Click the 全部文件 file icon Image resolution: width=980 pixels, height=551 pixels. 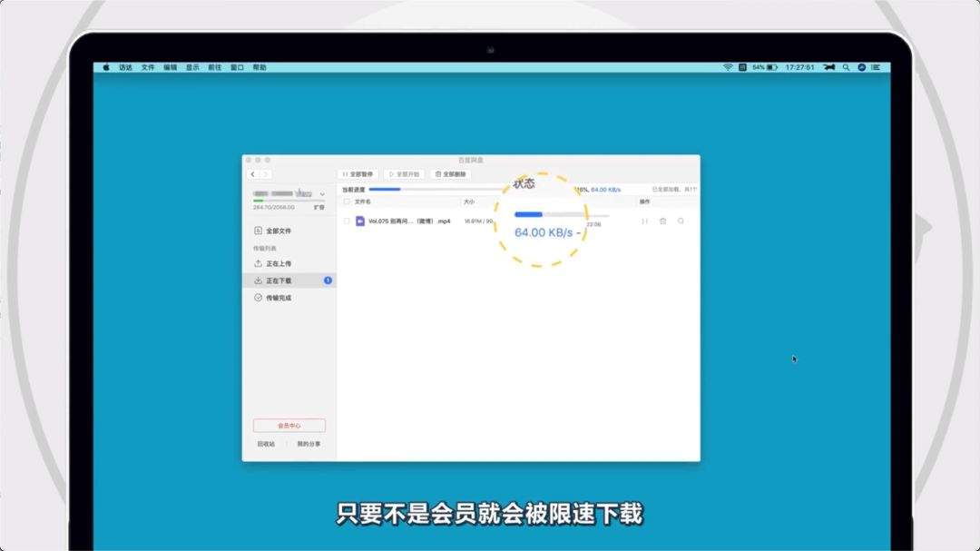tap(258, 231)
